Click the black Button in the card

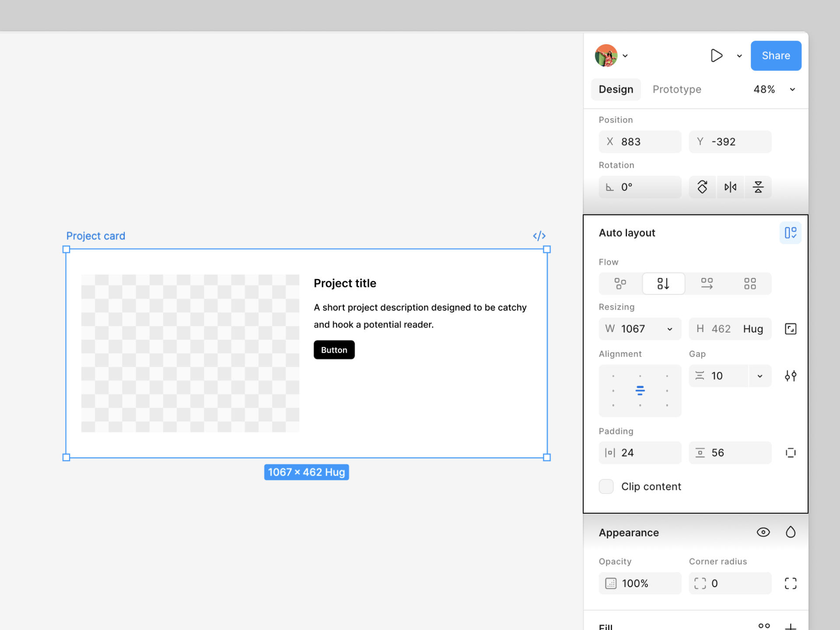pyautogui.click(x=334, y=350)
